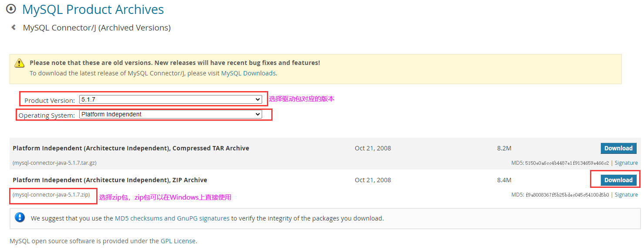Open the Product Version dropdown showing 5.1.7
The image size is (644, 248).
(170, 99)
